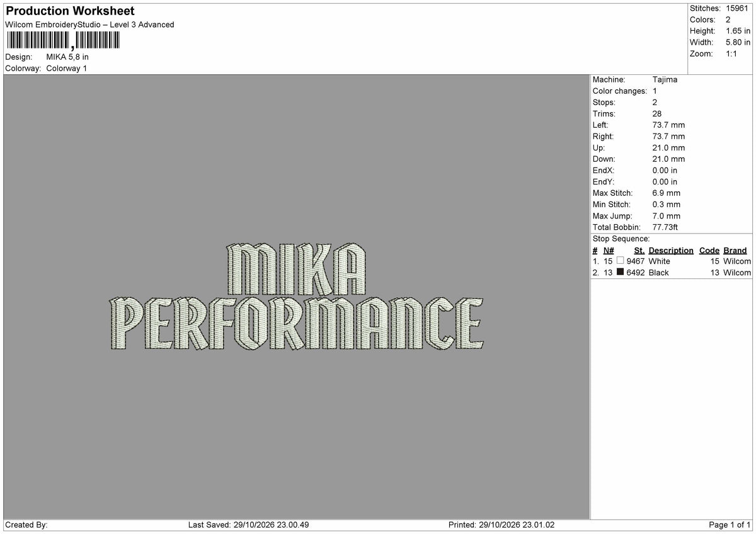Click the Max Jump value 7.0 mm
The image size is (756, 534).
667,216
